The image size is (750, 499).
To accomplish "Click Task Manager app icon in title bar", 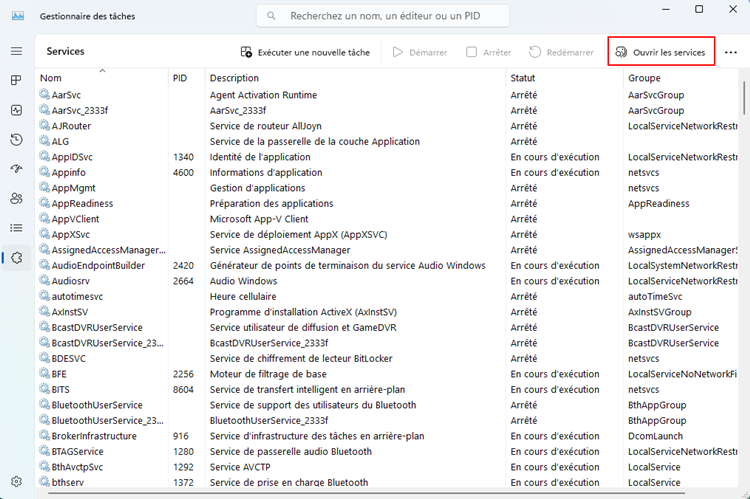I will click(x=18, y=16).
